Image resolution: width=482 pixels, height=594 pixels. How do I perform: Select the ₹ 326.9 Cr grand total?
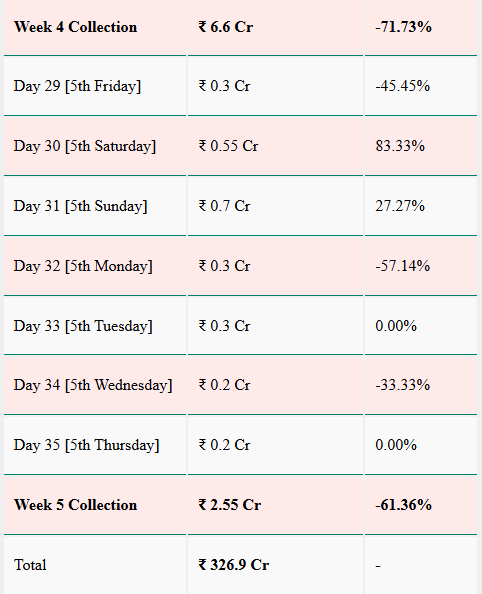[x=234, y=565]
